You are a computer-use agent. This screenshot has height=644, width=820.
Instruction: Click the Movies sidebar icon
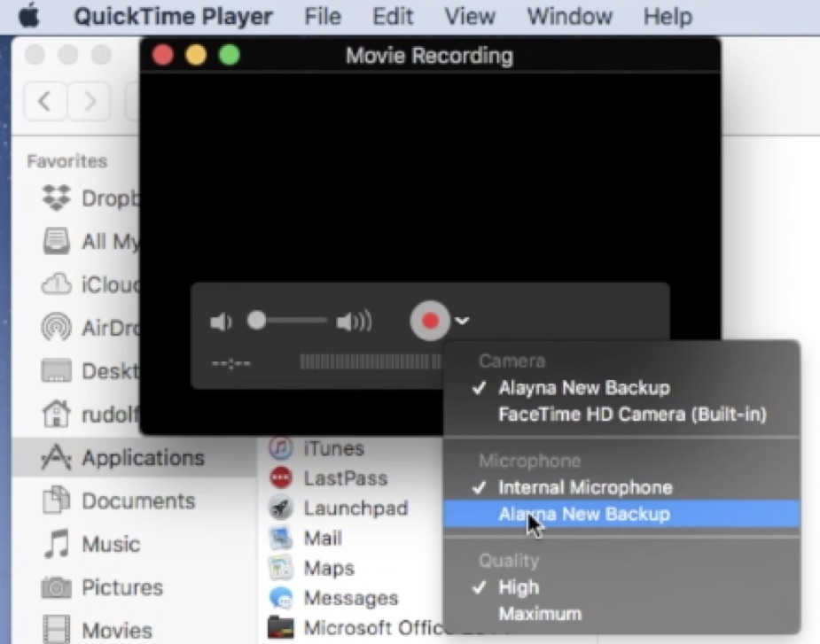(x=57, y=629)
